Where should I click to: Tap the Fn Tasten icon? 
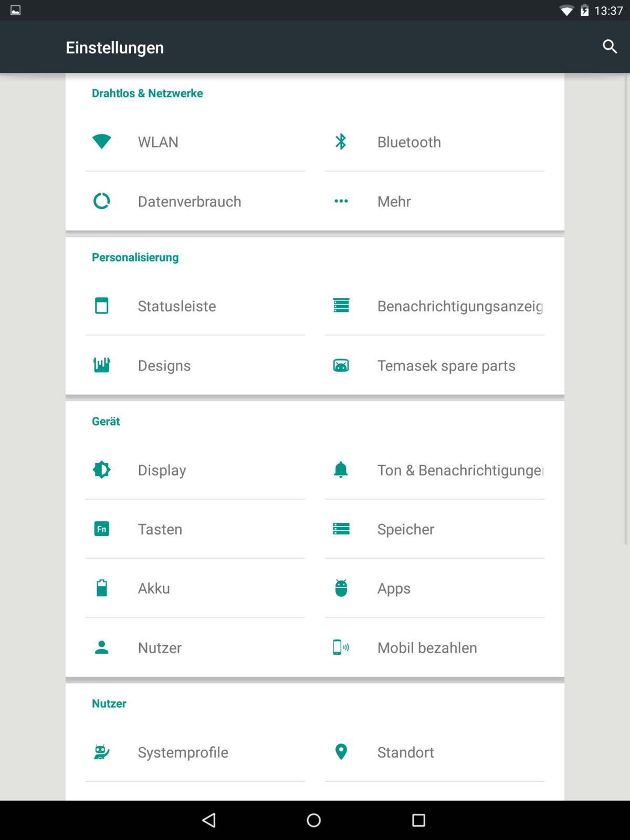(x=101, y=529)
